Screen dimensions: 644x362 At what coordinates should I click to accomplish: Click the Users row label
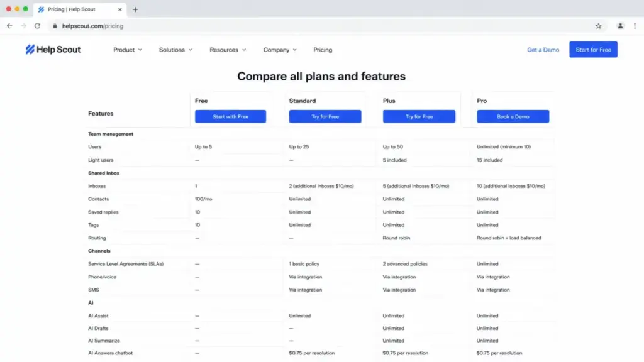point(94,146)
